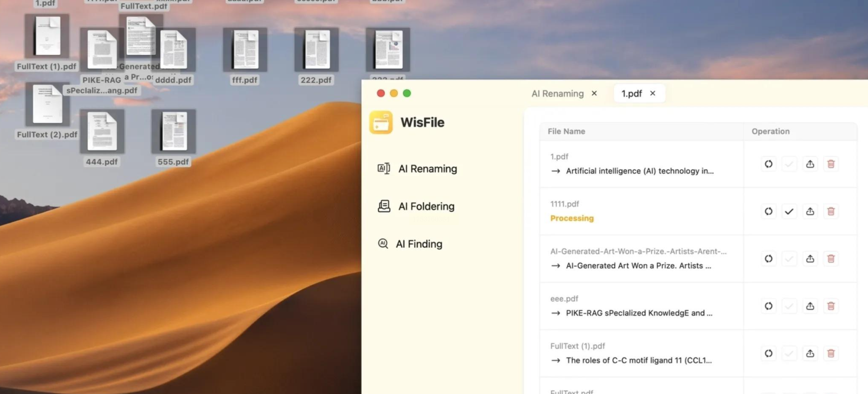Screen dimensions: 868x394
Task: Confirm rename checkmark for 1111.pdf
Action: (x=789, y=211)
